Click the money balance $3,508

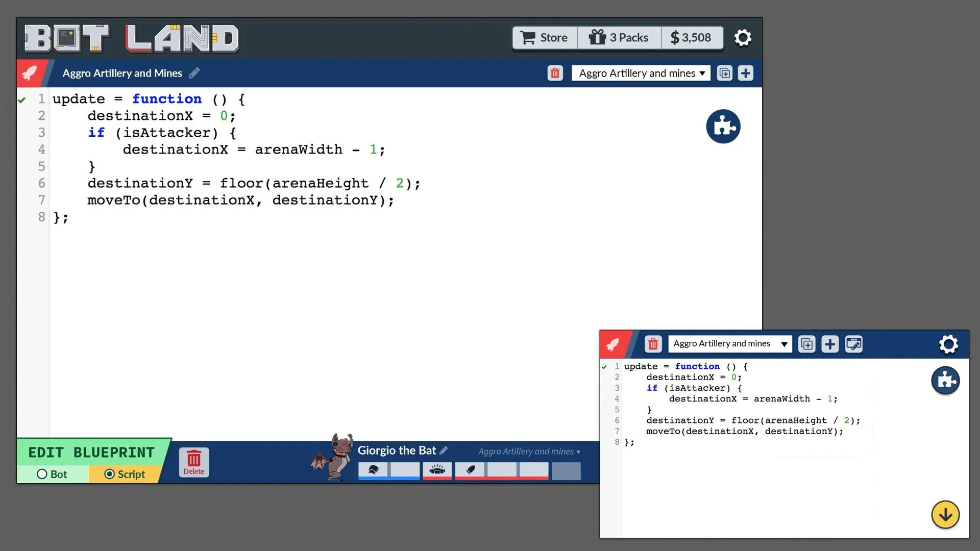click(x=691, y=38)
